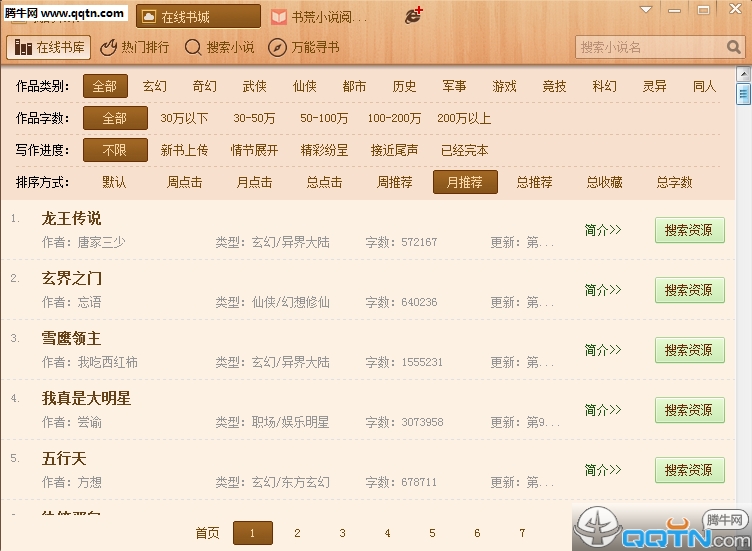Screen dimensions: 752x551
Task: Go to 首页 first page
Action: [x=207, y=533]
